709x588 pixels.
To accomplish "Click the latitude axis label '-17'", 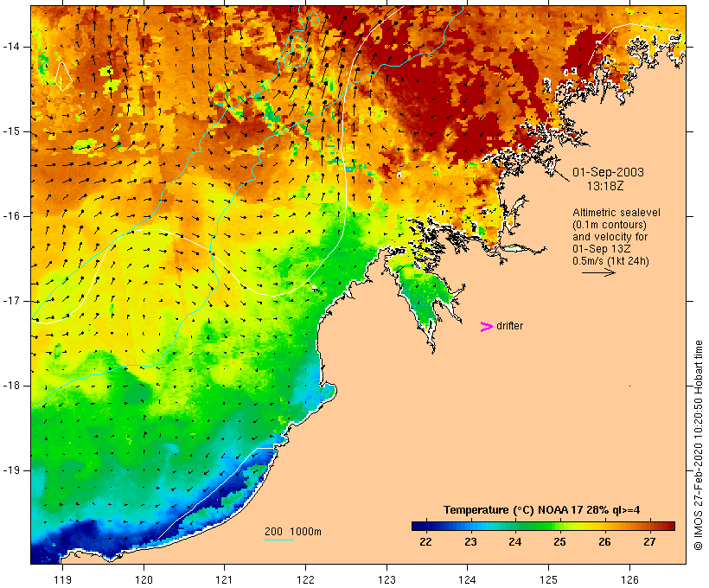I will [x=10, y=301].
